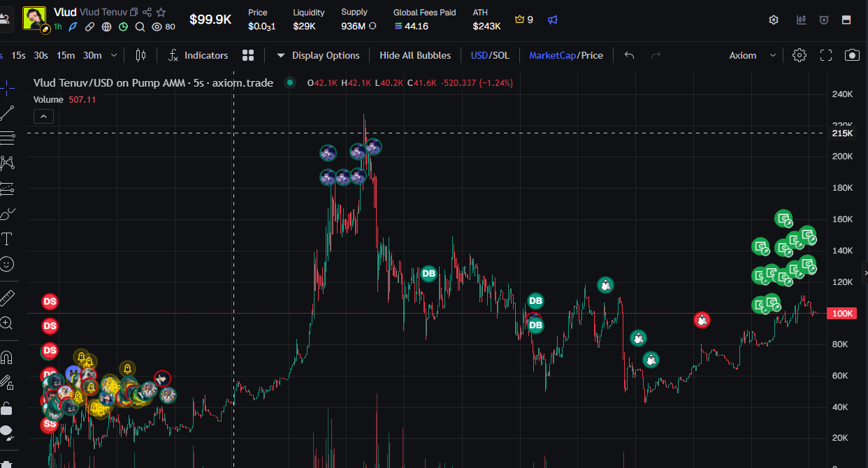Toggle lock all drawings
Viewport: 868px width, 468px height.
7,409
